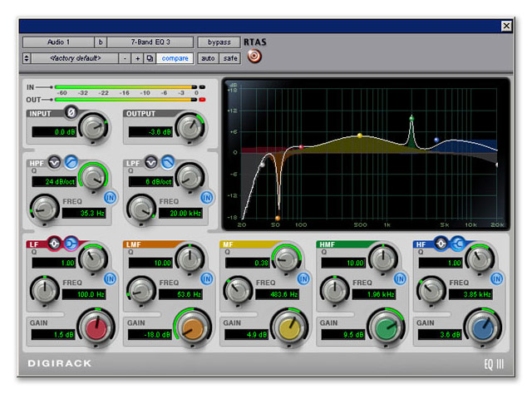The width and height of the screenshot is (532, 394).
Task: Open the Audio 1 track selector
Action: (57, 42)
